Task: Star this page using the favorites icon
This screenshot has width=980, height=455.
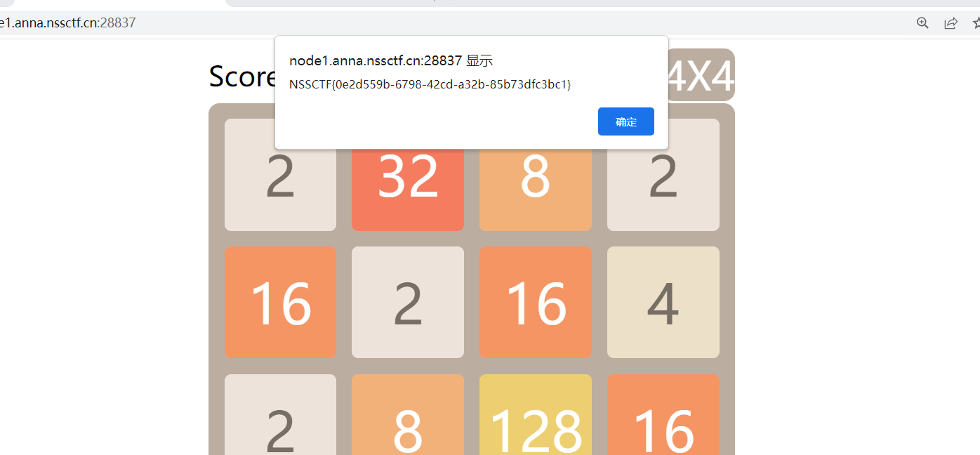Action: [x=976, y=22]
